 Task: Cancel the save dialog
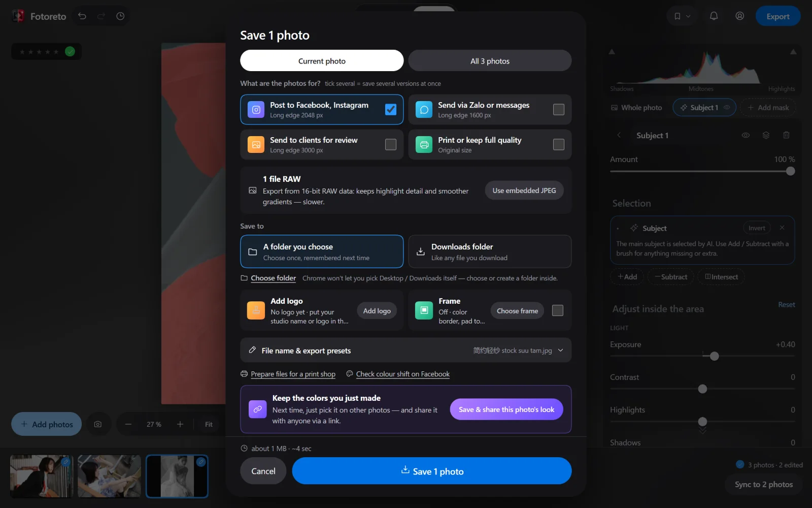coord(263,471)
